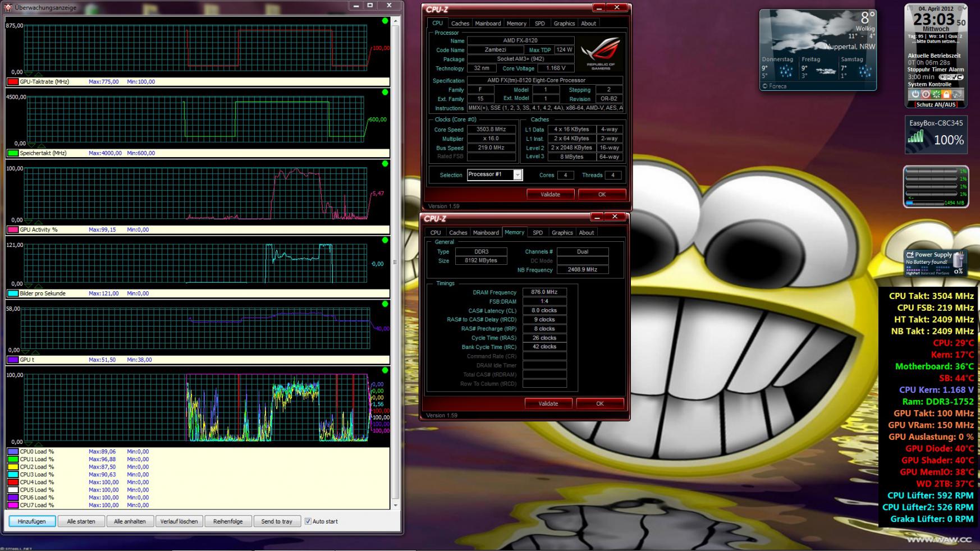The image size is (980, 551).
Task: Click the Überwachungsanzeige window title icon
Action: [8, 7]
